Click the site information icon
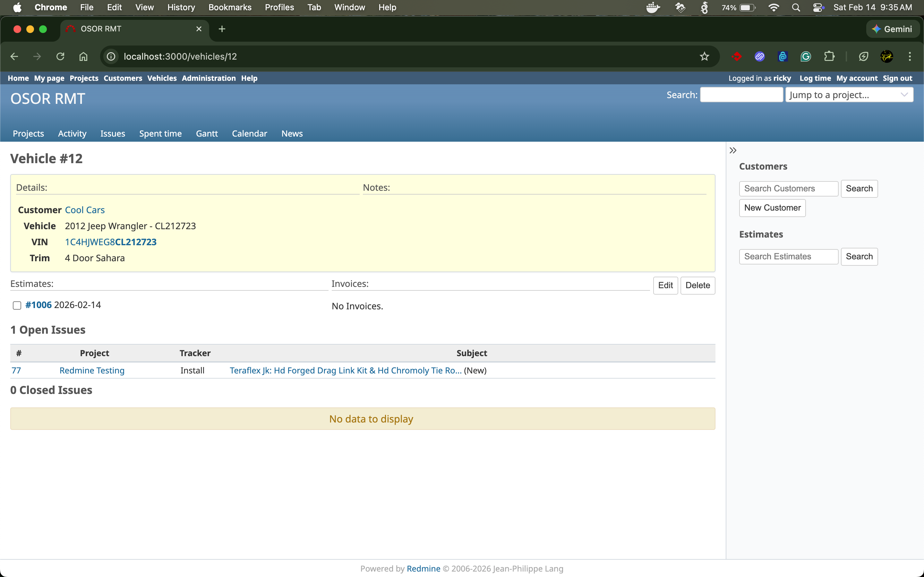This screenshot has width=924, height=577. [111, 56]
